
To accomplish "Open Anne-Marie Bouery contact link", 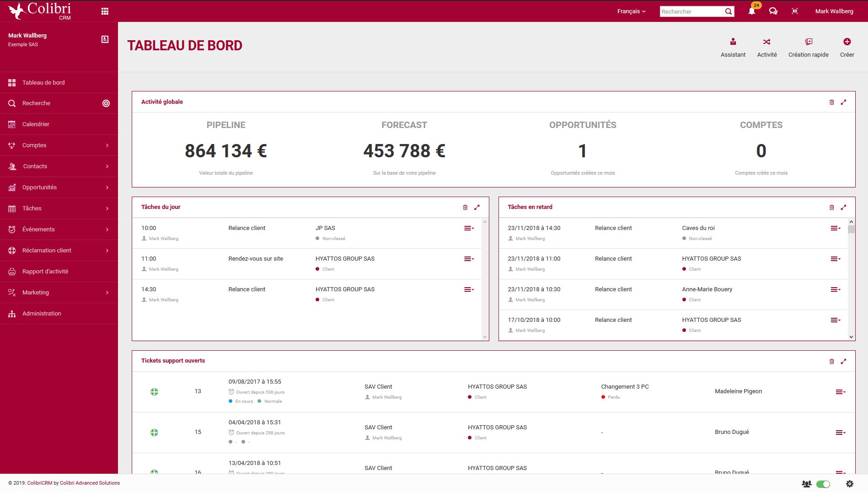I will pyautogui.click(x=707, y=289).
